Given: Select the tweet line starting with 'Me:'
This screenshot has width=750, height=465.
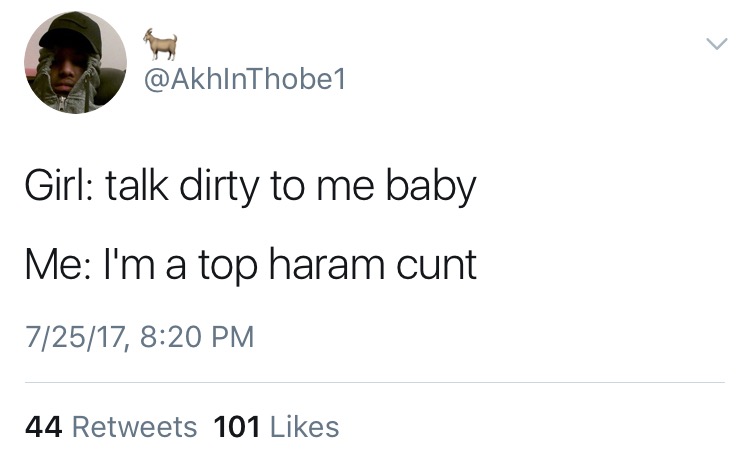Looking at the screenshot, I should click(x=251, y=266).
